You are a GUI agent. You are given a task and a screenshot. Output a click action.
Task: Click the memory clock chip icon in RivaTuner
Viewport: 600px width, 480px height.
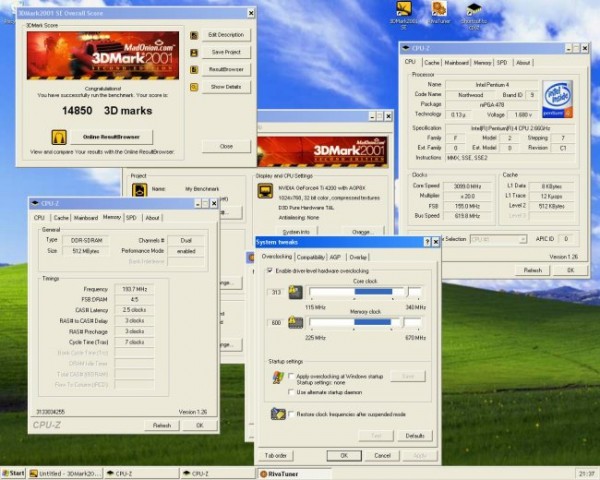tap(295, 322)
